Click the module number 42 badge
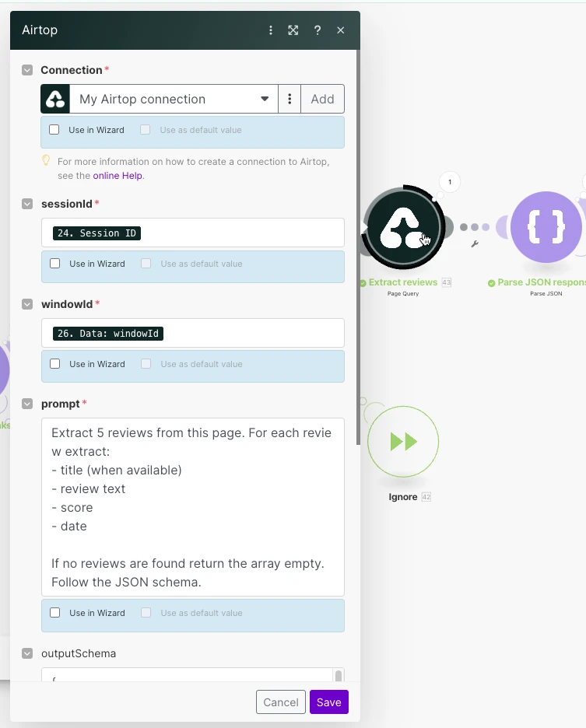This screenshot has height=728, width=586. (426, 497)
